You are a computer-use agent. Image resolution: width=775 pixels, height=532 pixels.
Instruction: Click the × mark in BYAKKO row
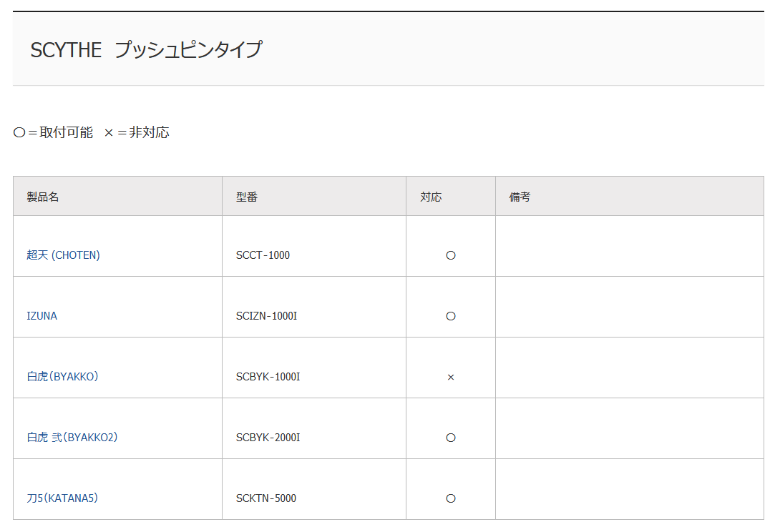click(451, 378)
